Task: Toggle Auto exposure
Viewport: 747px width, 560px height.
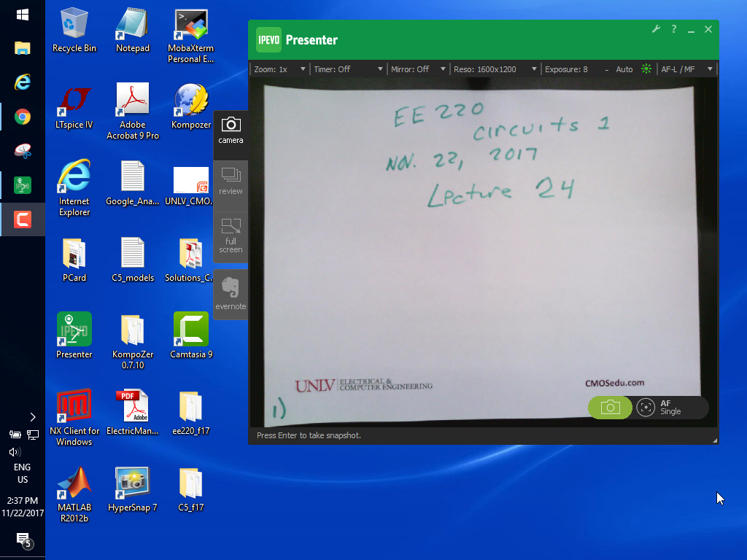Action: 624,69
